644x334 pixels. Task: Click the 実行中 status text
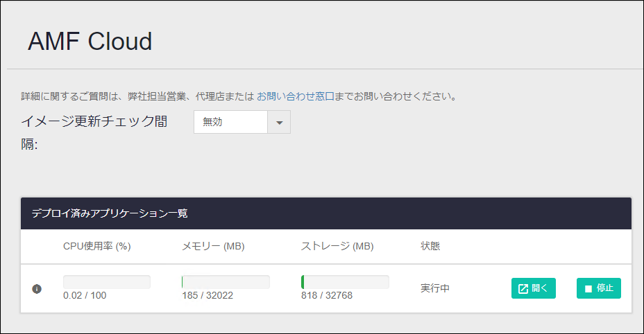pyautogui.click(x=435, y=288)
